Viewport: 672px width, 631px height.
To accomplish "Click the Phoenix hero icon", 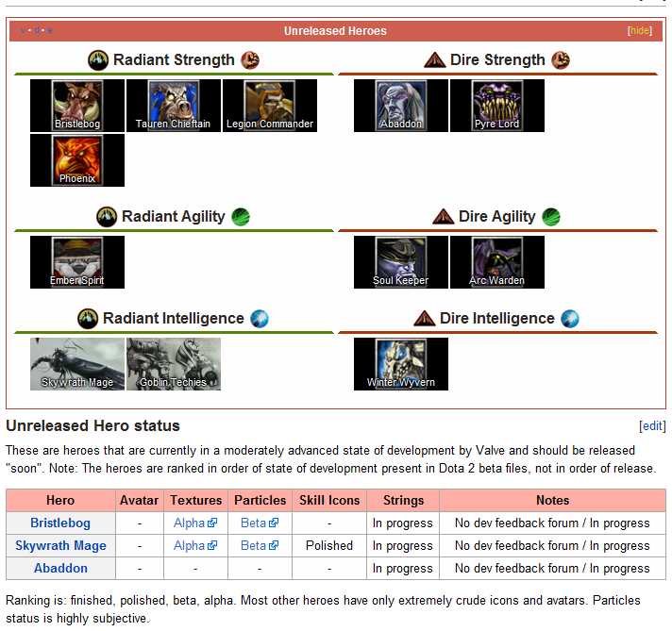I will 77,159.
